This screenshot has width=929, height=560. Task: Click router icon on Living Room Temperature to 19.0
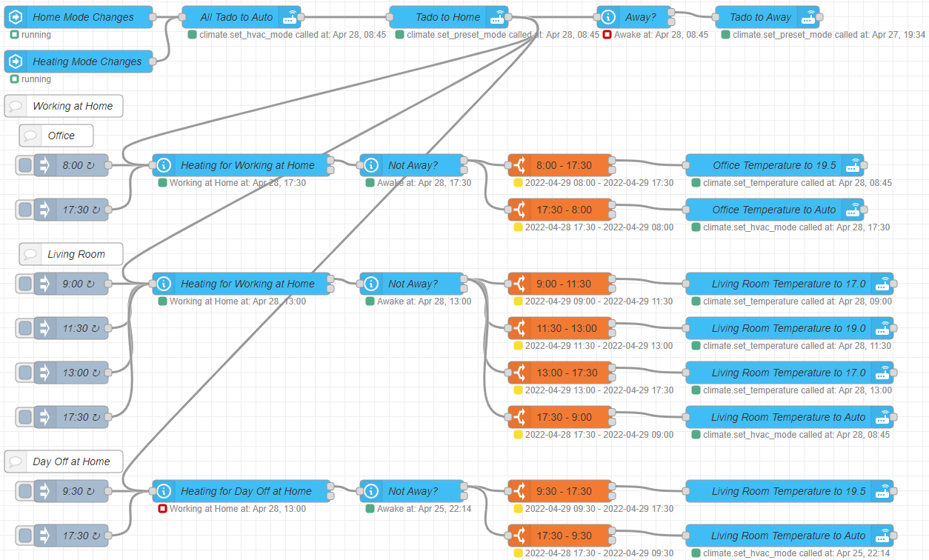click(883, 328)
